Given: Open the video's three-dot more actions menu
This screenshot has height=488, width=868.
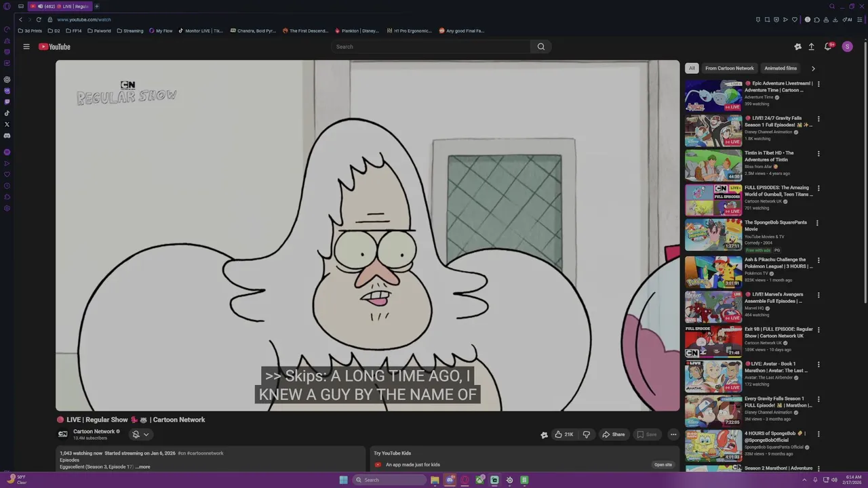Looking at the screenshot, I should (673, 434).
